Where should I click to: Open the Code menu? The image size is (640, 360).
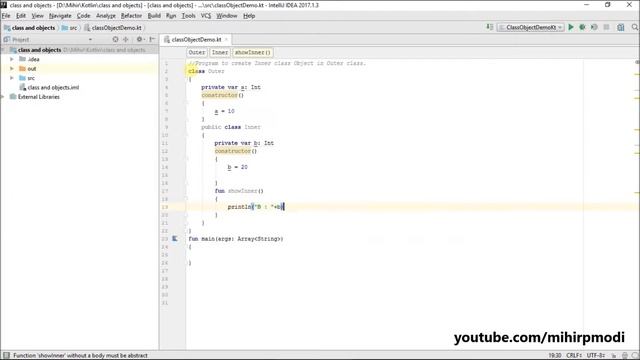point(84,16)
